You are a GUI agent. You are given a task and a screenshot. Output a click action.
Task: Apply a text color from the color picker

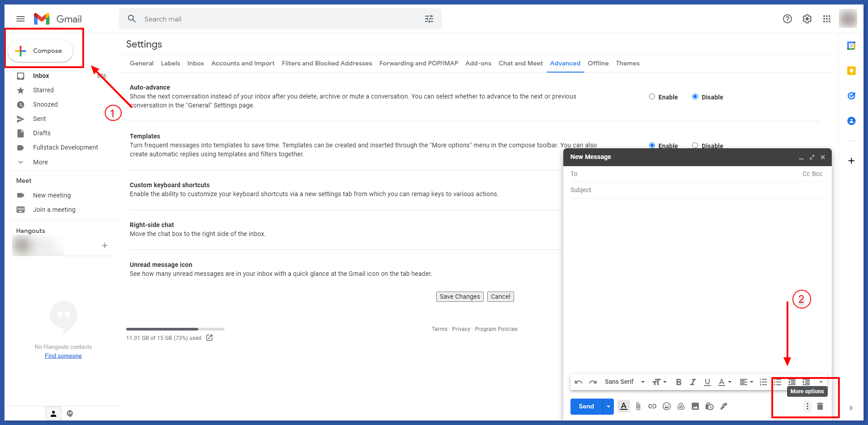(723, 382)
